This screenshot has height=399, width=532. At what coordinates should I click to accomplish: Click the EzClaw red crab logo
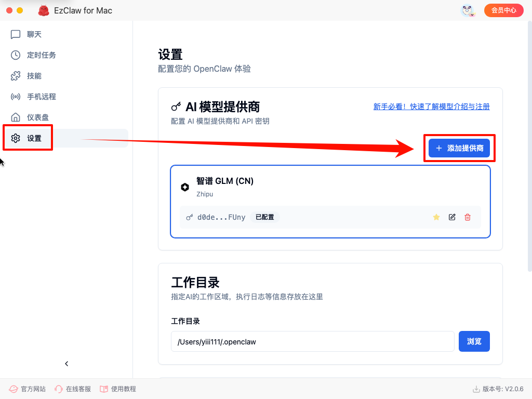(44, 10)
